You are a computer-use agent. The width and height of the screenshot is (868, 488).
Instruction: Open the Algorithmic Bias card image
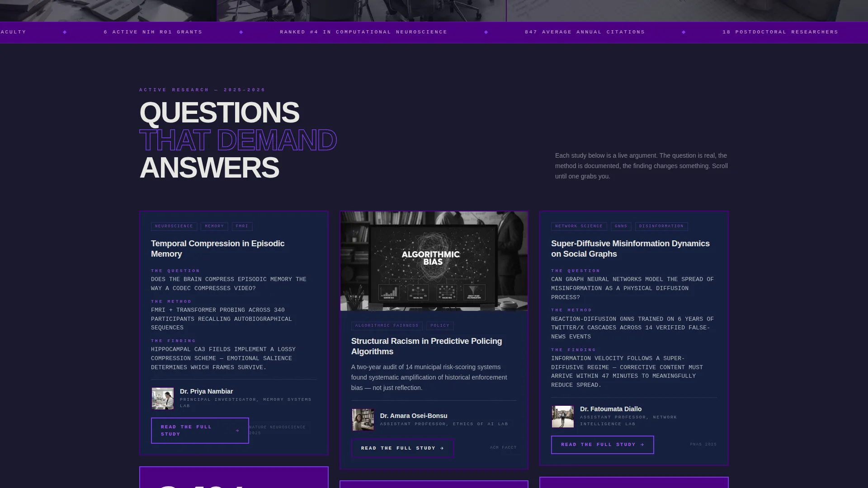click(434, 261)
